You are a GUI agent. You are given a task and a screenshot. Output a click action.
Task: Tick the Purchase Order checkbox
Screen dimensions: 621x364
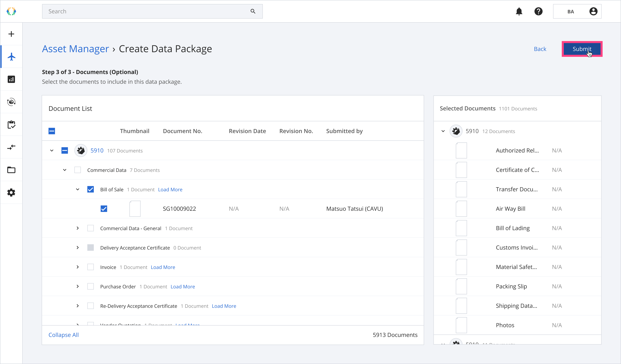(90, 286)
